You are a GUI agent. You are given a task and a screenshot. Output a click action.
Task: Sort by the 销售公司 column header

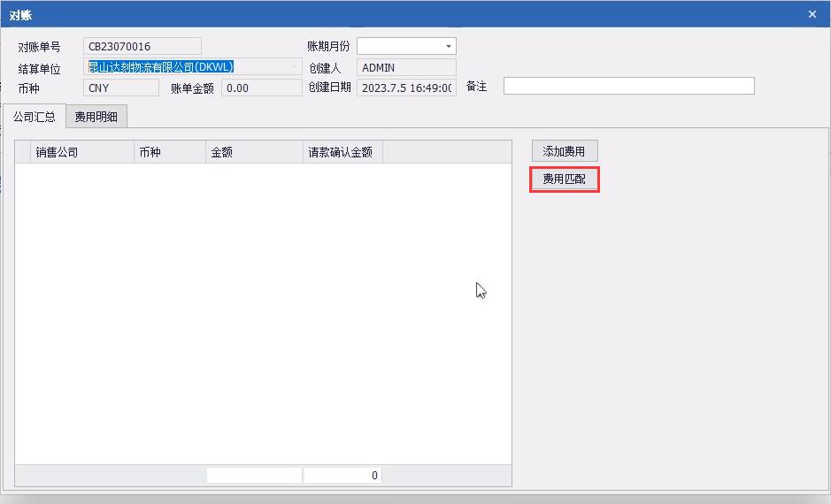pos(82,152)
